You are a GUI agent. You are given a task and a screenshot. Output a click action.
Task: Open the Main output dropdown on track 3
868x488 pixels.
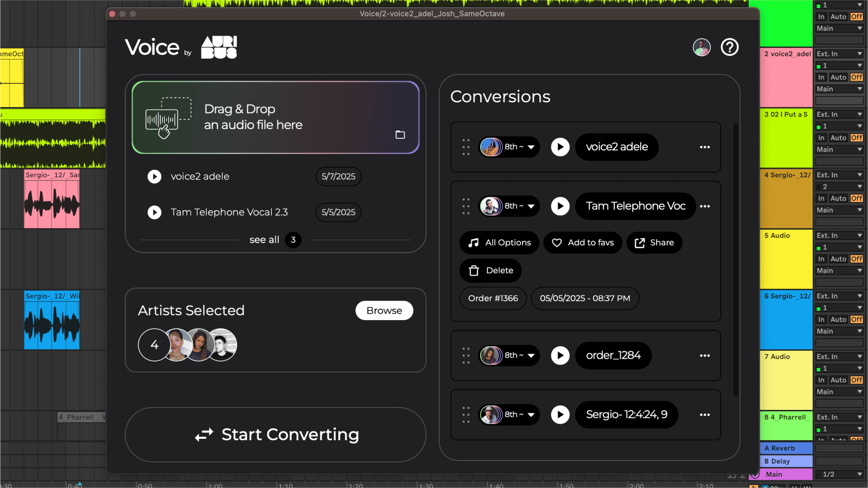coord(838,149)
